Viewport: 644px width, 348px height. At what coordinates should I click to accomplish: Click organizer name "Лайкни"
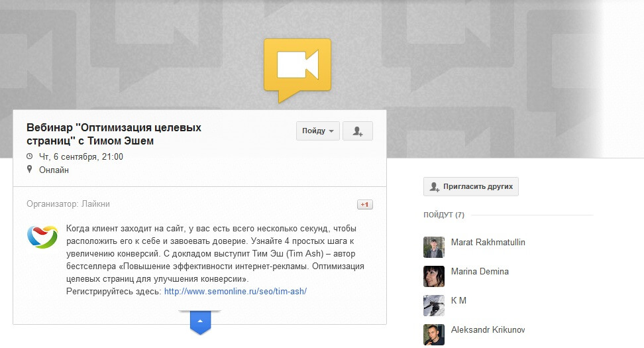[x=97, y=203]
